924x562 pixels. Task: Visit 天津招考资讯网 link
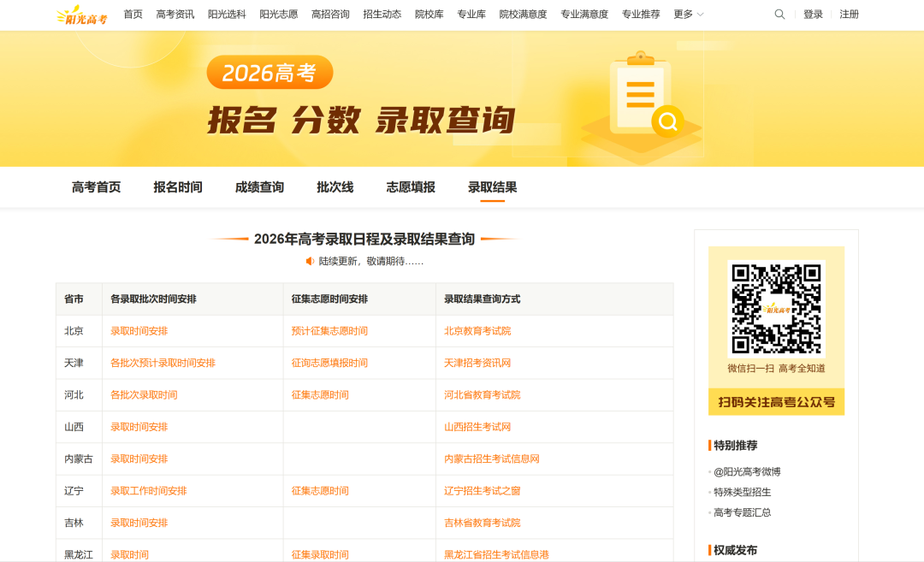[x=477, y=363]
